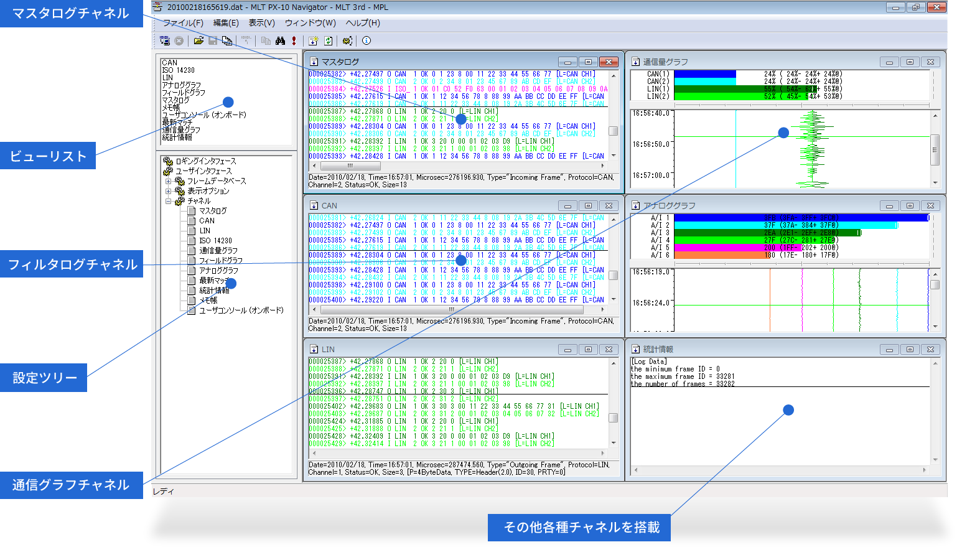Open a log file using the folder icon

pyautogui.click(x=200, y=40)
